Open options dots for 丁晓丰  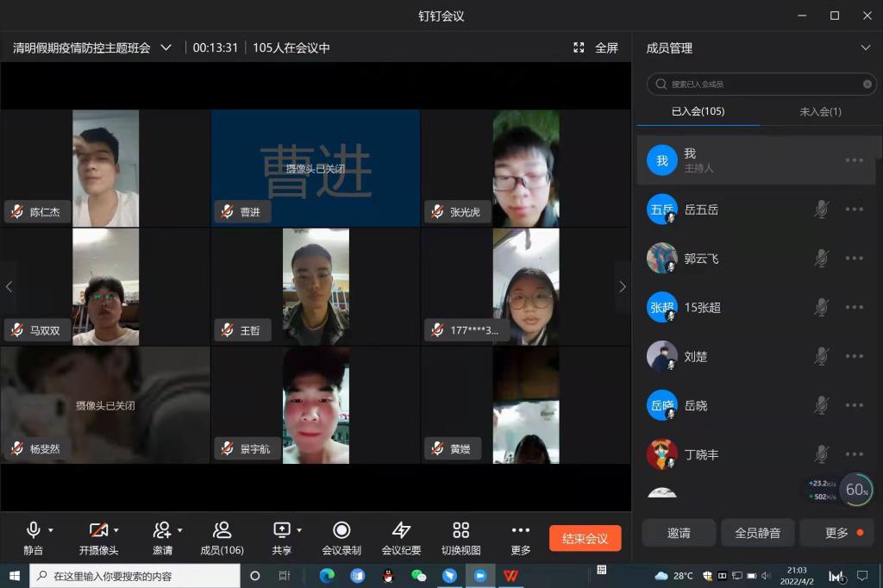[x=855, y=454]
